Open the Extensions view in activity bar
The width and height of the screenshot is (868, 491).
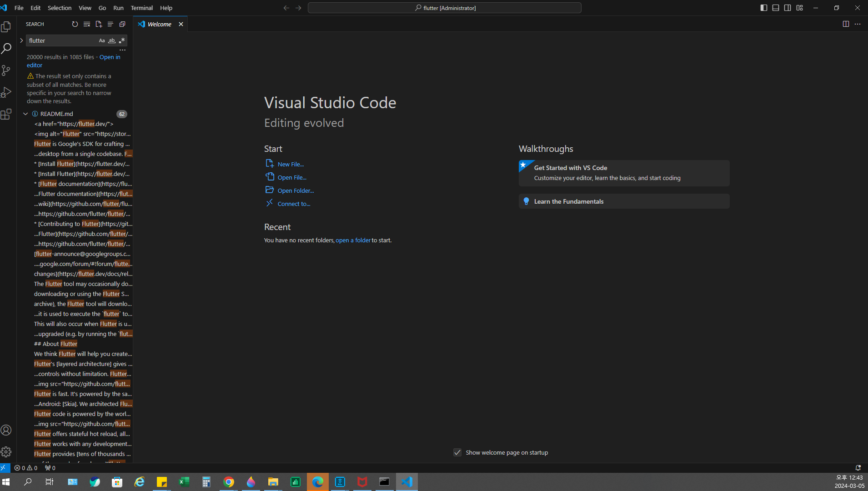pyautogui.click(x=6, y=114)
